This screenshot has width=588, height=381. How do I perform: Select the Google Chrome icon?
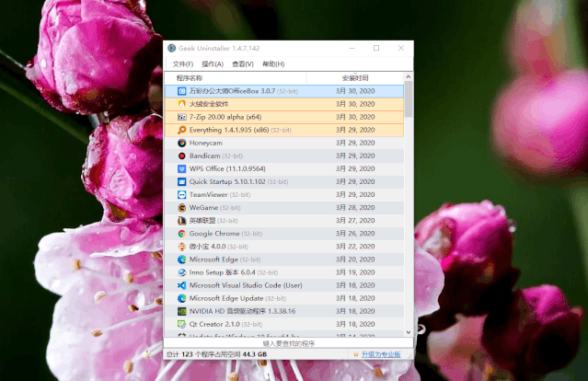click(182, 234)
